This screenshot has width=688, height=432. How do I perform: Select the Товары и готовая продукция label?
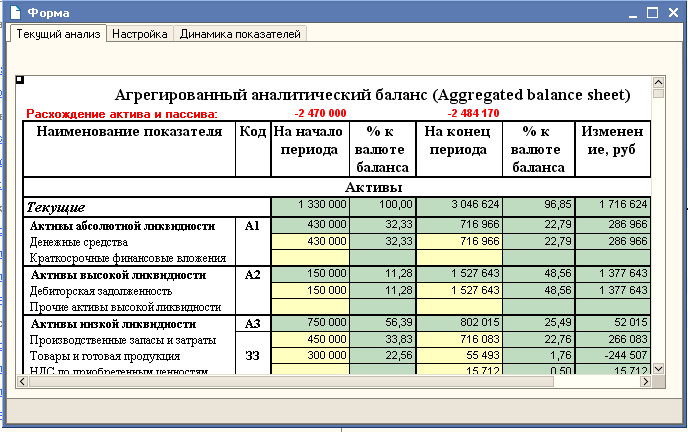point(104,356)
